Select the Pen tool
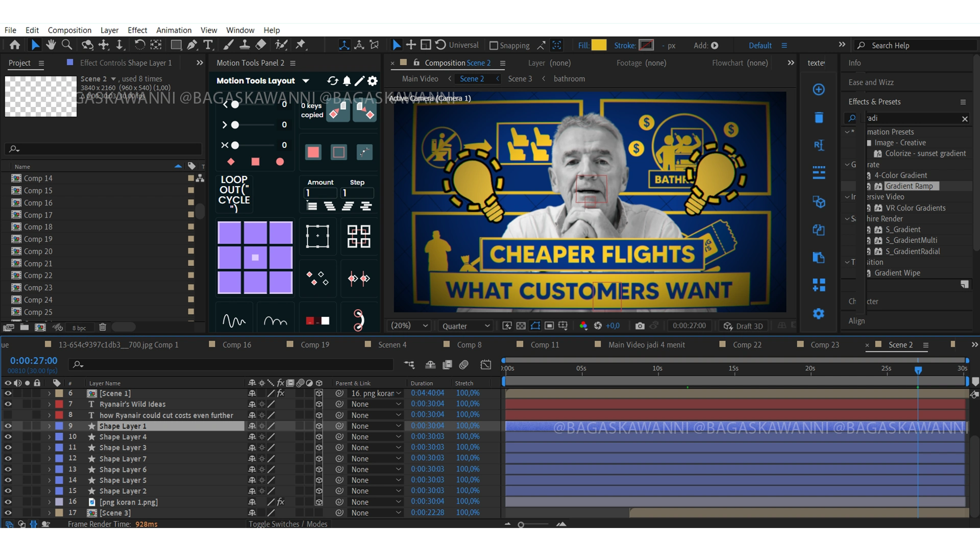This screenshot has width=980, height=551. coord(192,45)
